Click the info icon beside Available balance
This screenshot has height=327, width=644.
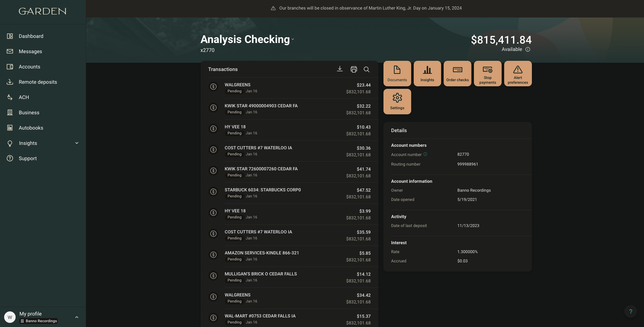pyautogui.click(x=528, y=49)
